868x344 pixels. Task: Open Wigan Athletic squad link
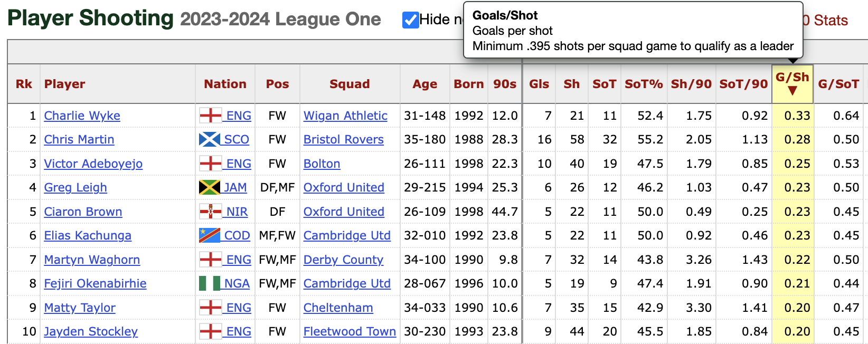click(345, 116)
